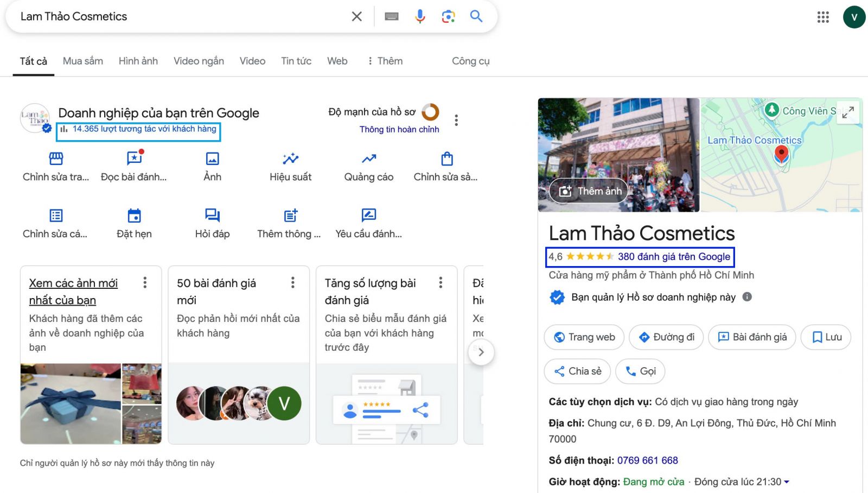This screenshot has height=493, width=868.
Task: Start voice search with the microphone icon
Action: 420,16
